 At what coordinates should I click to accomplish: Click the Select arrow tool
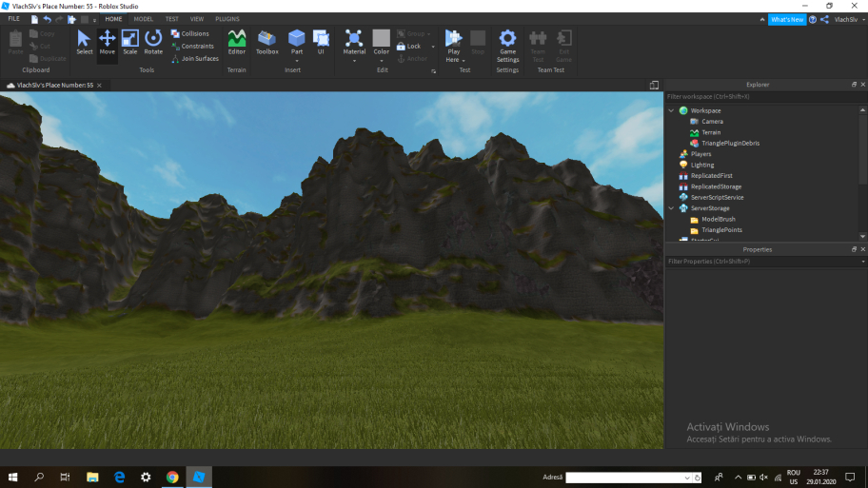[85, 40]
